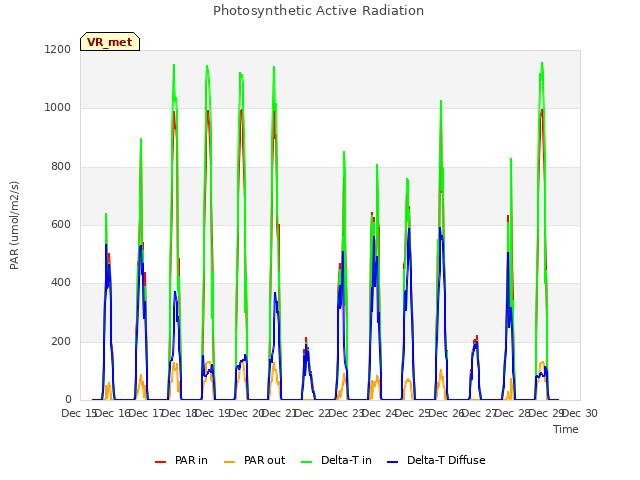Toggle the Delta-T Diffuse legend entry
The width and height of the screenshot is (640, 480).
(x=436, y=460)
